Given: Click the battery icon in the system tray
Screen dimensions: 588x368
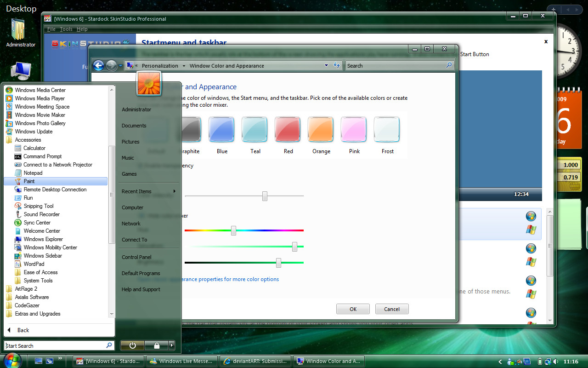Looking at the screenshot, I should (x=540, y=362).
